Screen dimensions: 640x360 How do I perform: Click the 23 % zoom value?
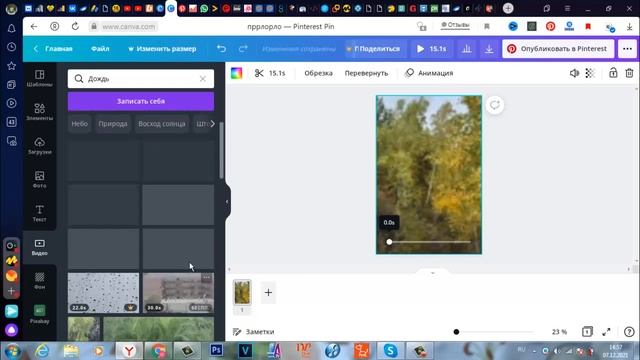[559, 332]
